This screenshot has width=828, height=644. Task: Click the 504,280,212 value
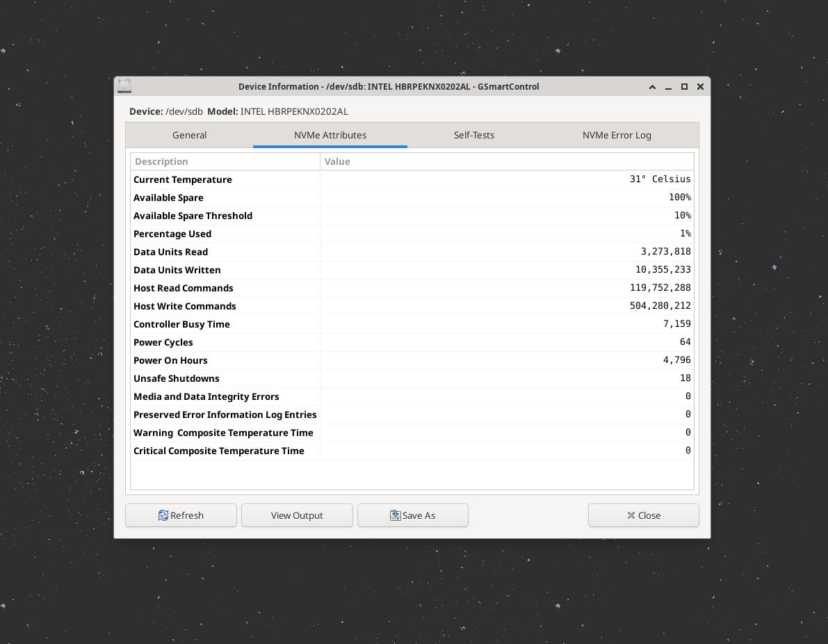pos(660,305)
